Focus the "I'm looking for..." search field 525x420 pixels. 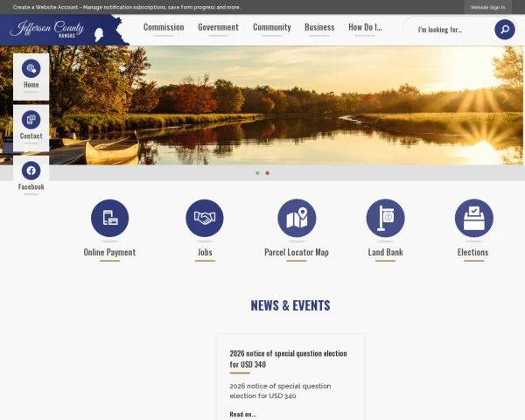click(x=451, y=30)
